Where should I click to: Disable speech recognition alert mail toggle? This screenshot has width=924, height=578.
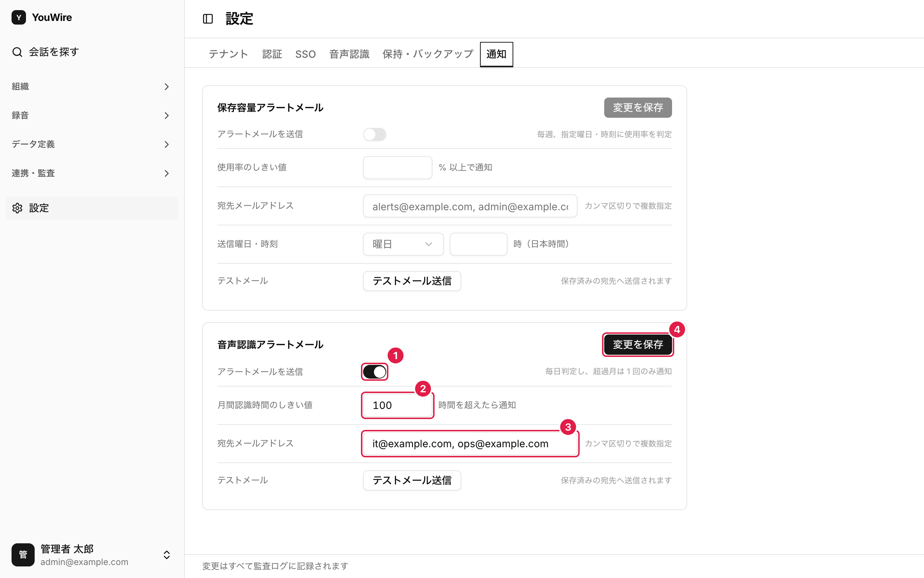pos(375,372)
